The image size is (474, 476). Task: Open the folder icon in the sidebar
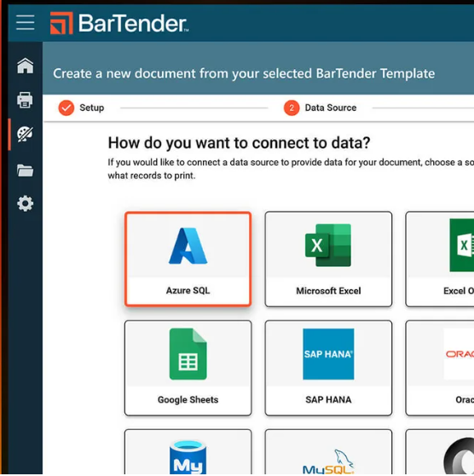coord(26,171)
